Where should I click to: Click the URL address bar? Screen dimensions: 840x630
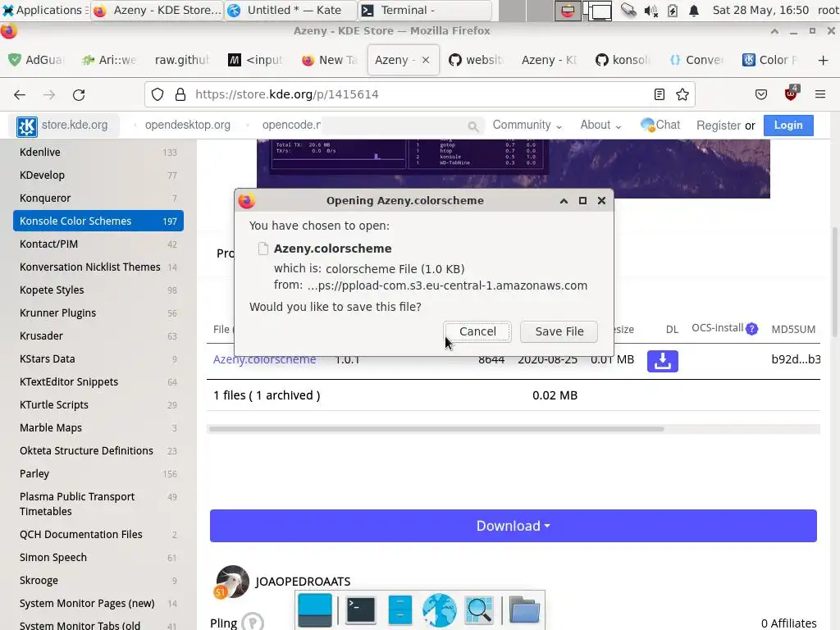(419, 95)
